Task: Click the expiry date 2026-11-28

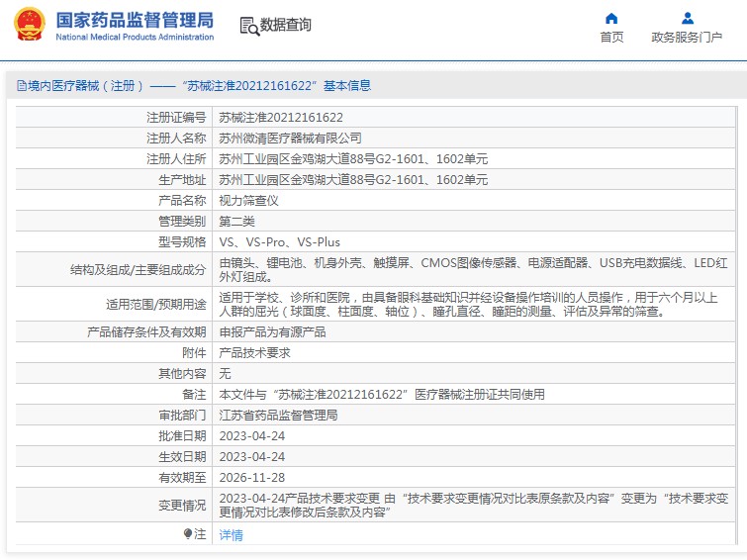Action: pyautogui.click(x=251, y=477)
